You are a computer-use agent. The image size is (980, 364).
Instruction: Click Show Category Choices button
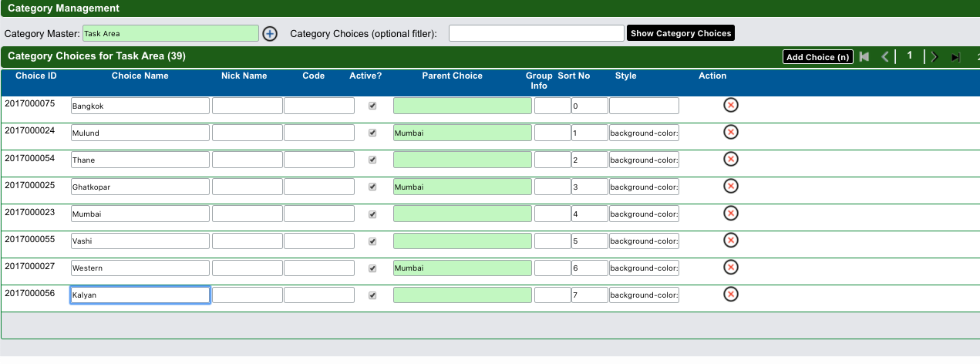point(681,33)
